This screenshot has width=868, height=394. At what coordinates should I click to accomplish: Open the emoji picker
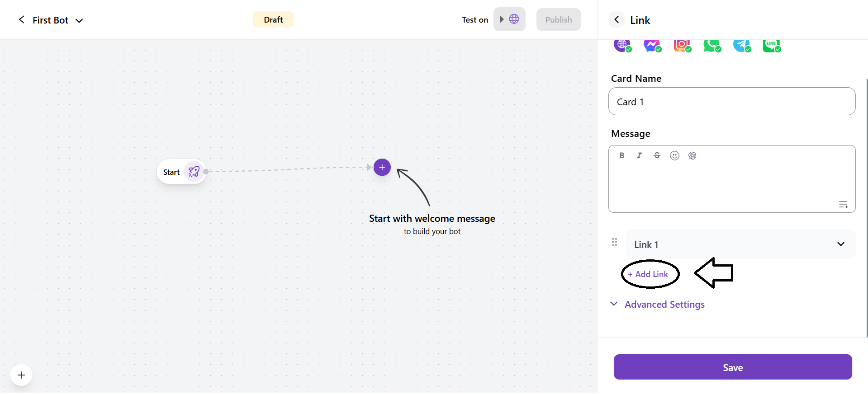tap(674, 156)
